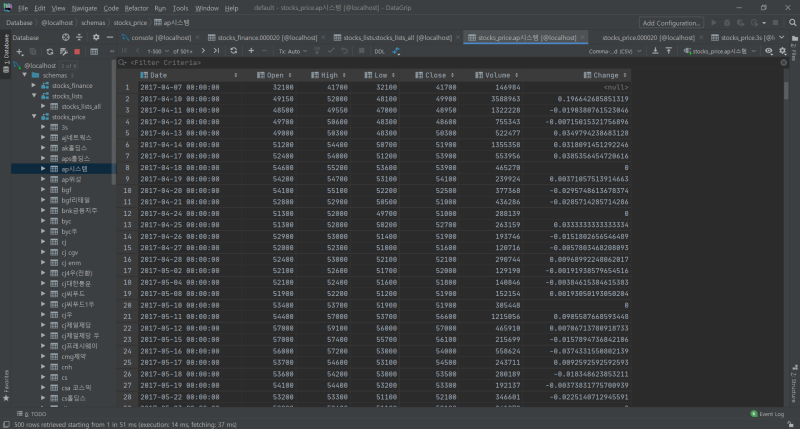Expand the ap시스템 table node
The width and height of the screenshot is (800, 429).
pos(43,169)
